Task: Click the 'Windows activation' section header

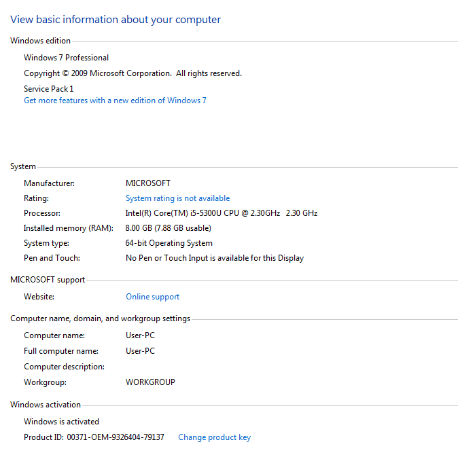Action: pos(46,405)
